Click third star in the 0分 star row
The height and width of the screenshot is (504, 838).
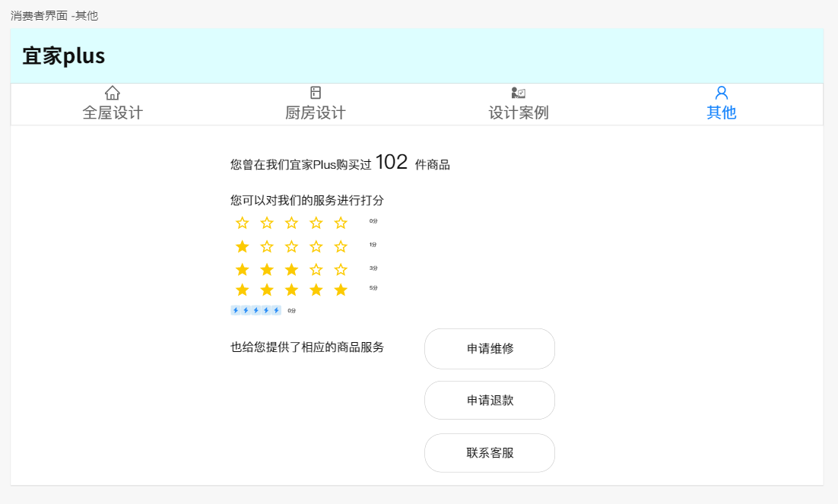pyautogui.click(x=291, y=223)
